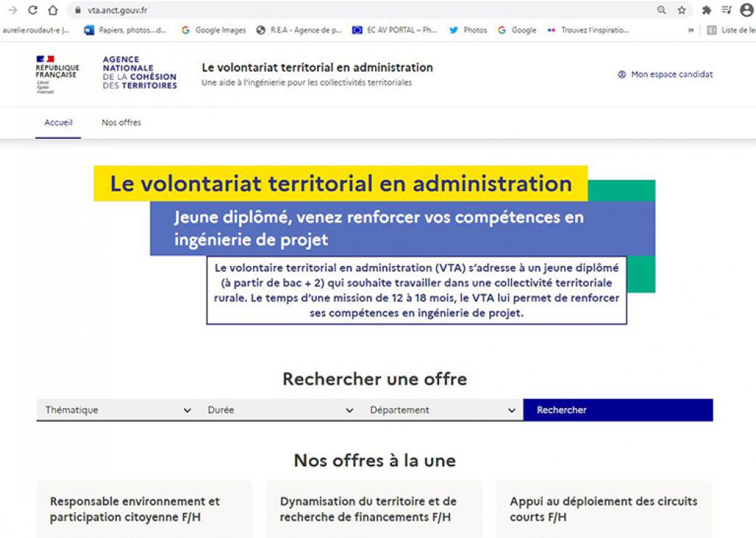
Task: Open the browser profile avatar icon
Action: [747, 10]
